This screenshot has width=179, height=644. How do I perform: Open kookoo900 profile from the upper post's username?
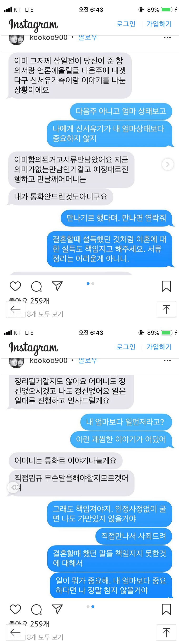click(49, 38)
